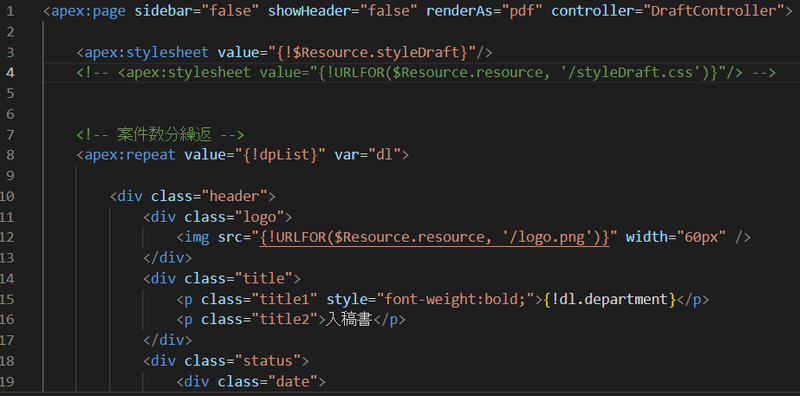
Task: Click the "title1" class value
Action: [x=285, y=299]
